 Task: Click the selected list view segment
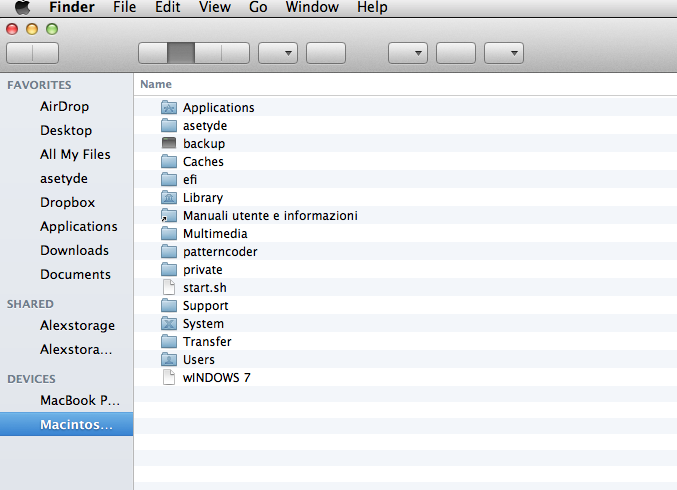181,53
